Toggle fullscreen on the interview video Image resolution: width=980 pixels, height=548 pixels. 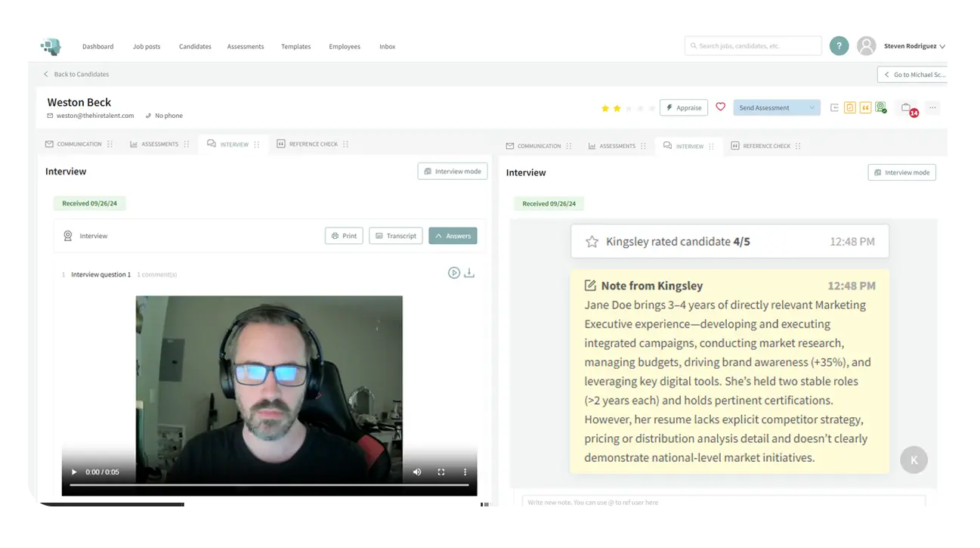(441, 472)
